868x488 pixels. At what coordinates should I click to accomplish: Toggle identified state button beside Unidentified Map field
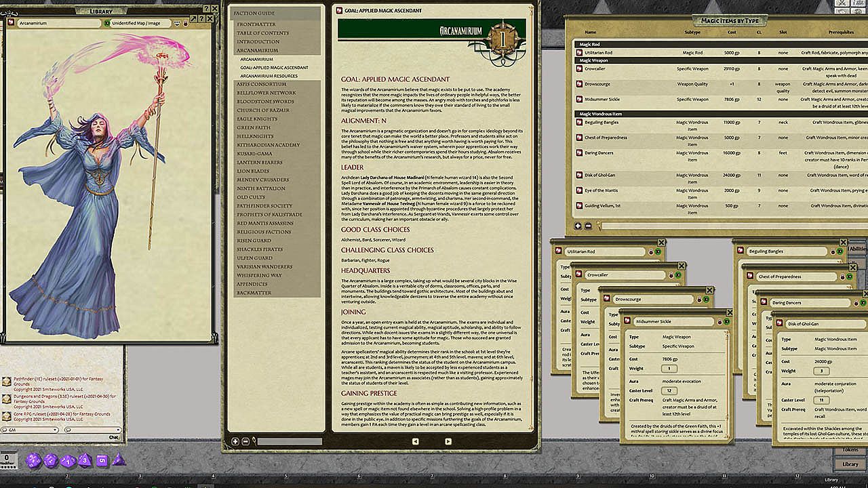click(x=107, y=23)
